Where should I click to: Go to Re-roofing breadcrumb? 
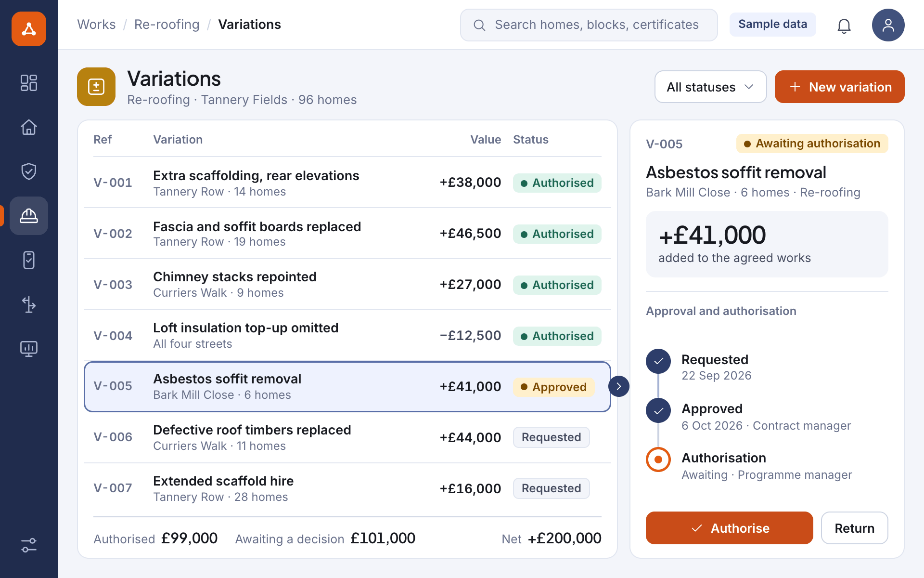tap(167, 25)
